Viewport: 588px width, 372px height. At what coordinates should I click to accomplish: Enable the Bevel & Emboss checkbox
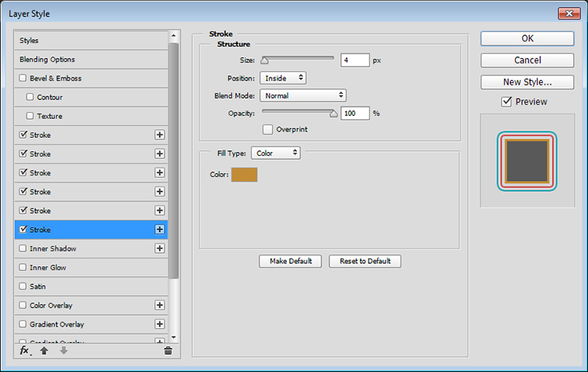(x=23, y=78)
